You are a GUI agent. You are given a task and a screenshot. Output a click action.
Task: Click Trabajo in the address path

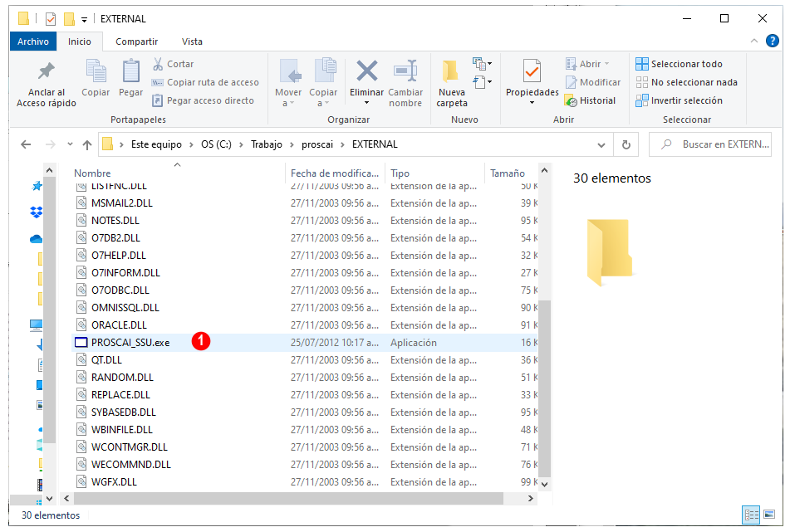coord(267,144)
